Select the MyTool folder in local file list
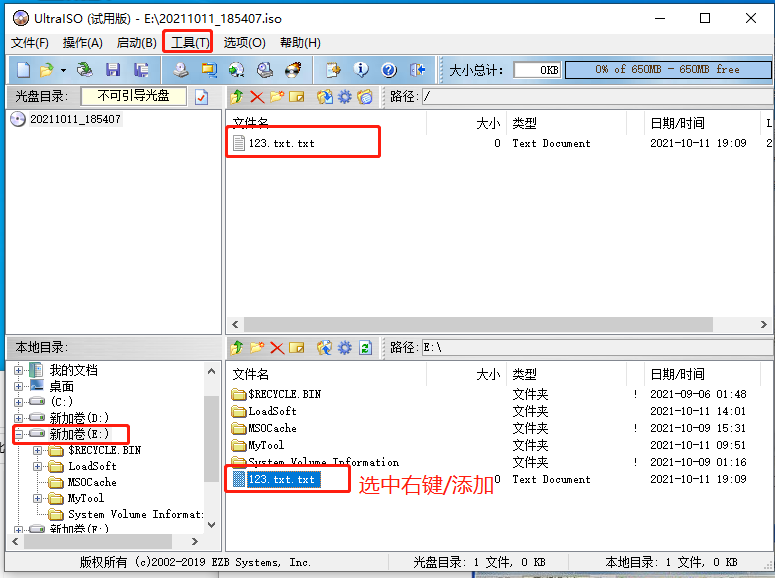775x578 pixels. click(x=266, y=445)
